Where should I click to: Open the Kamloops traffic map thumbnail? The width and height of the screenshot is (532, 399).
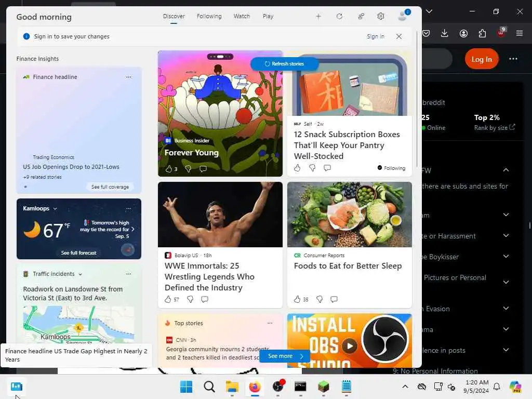[x=79, y=325]
